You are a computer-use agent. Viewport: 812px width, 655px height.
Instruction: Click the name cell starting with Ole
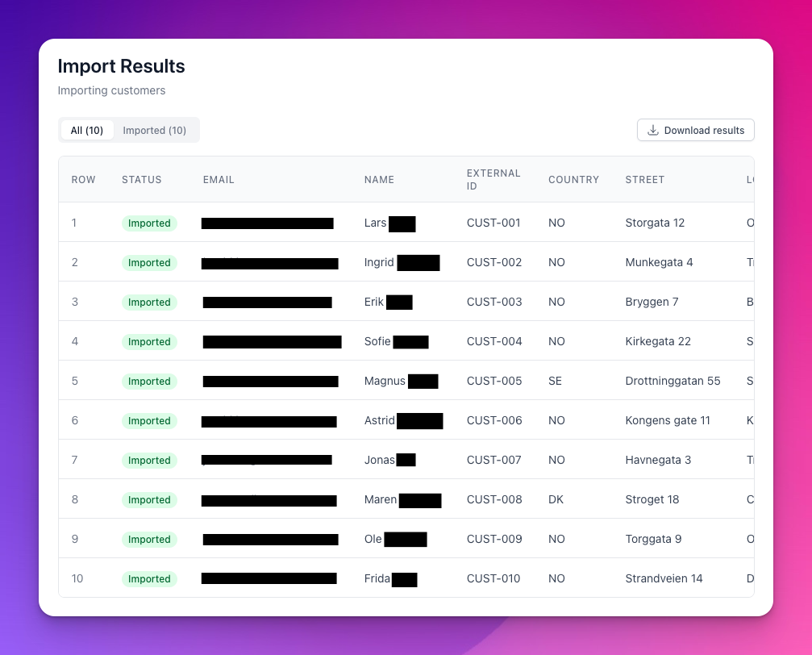click(396, 539)
